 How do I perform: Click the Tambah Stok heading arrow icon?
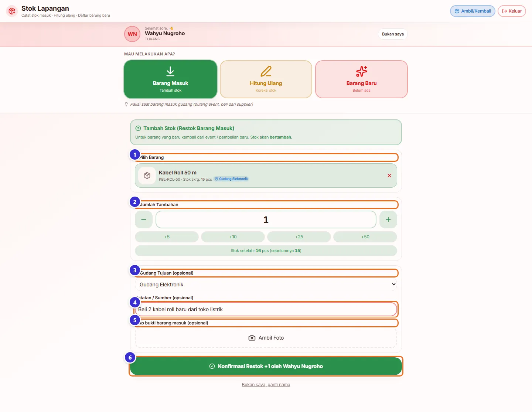(x=138, y=128)
